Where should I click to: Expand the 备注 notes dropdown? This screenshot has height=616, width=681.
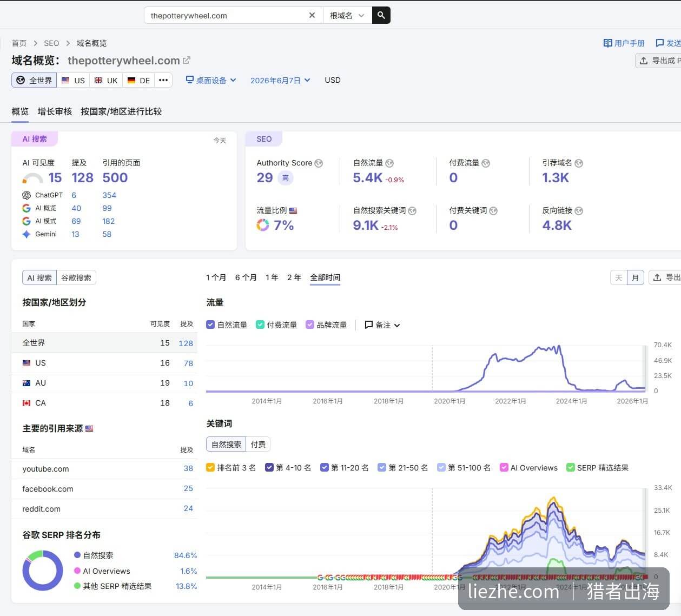point(382,325)
